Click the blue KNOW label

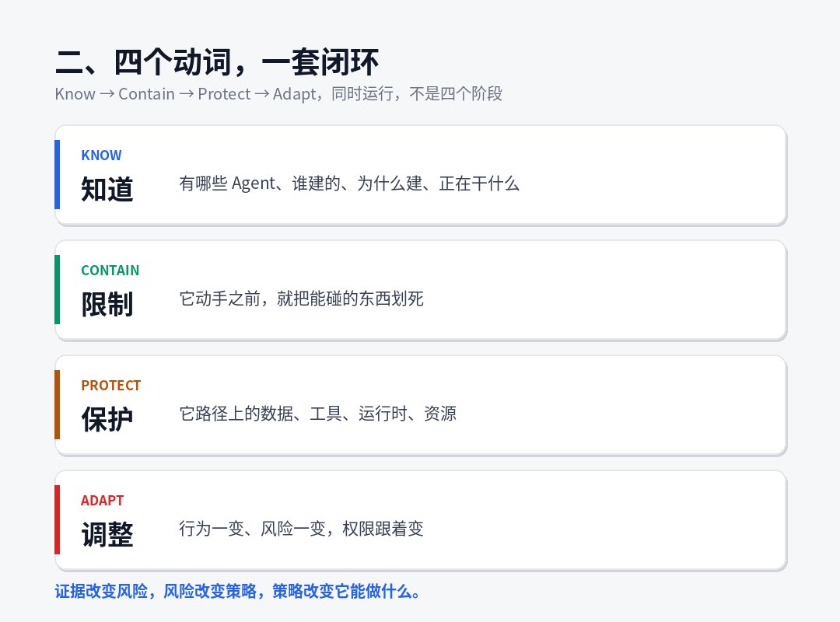click(x=101, y=155)
